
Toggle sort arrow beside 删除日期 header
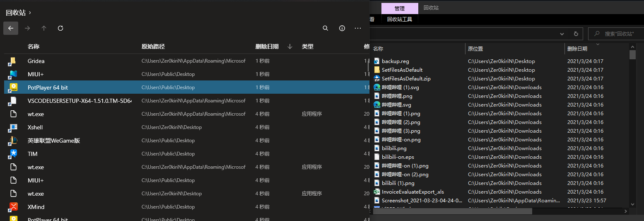[290, 46]
